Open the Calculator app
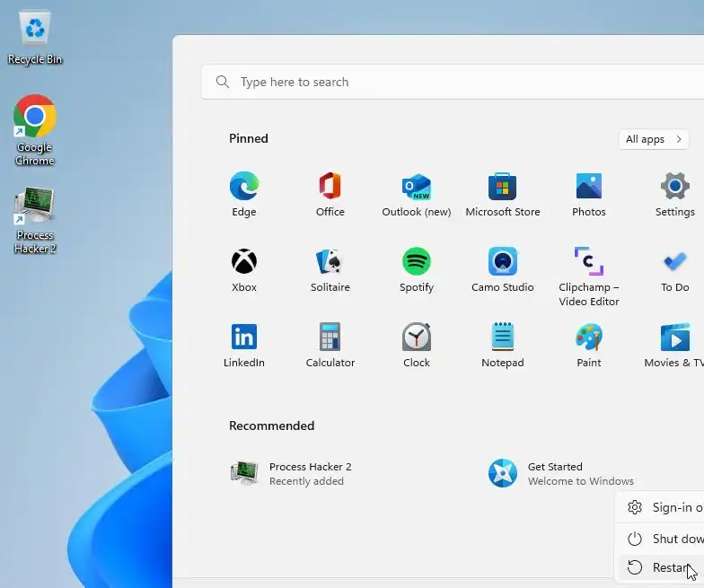The height and width of the screenshot is (588, 704). (330, 345)
